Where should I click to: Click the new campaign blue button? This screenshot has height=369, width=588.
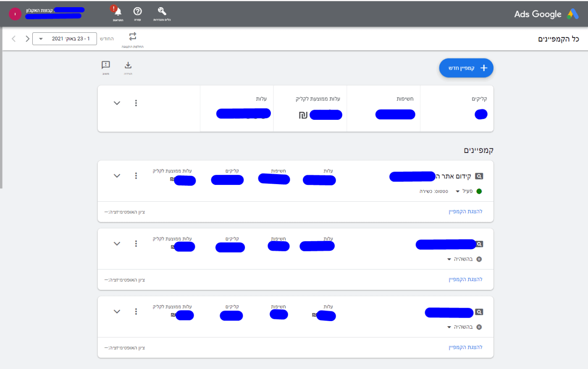(466, 68)
